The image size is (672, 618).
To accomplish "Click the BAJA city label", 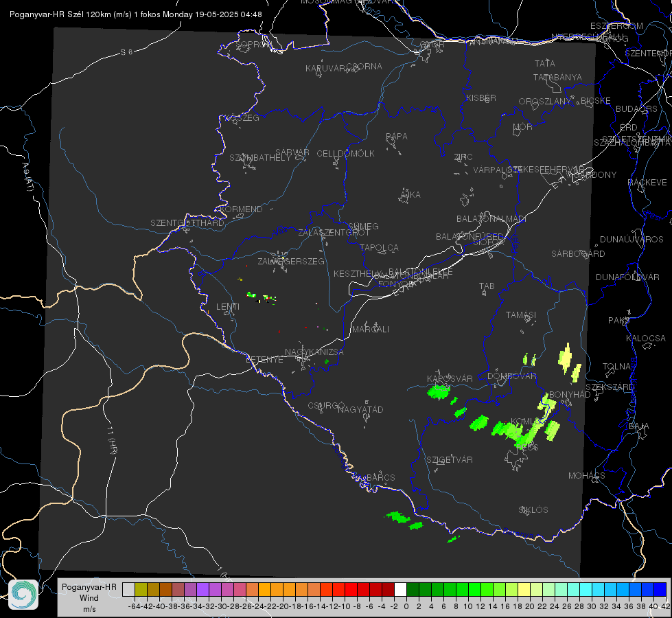I will coord(639,426).
